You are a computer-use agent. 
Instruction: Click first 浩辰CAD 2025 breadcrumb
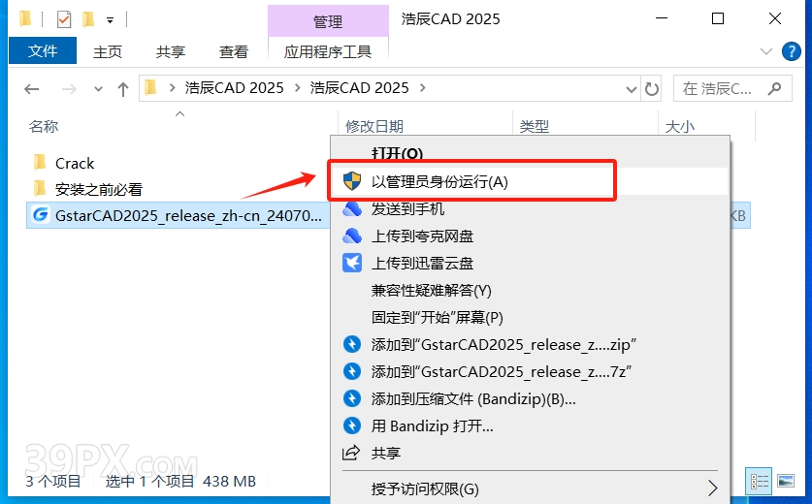tap(234, 88)
